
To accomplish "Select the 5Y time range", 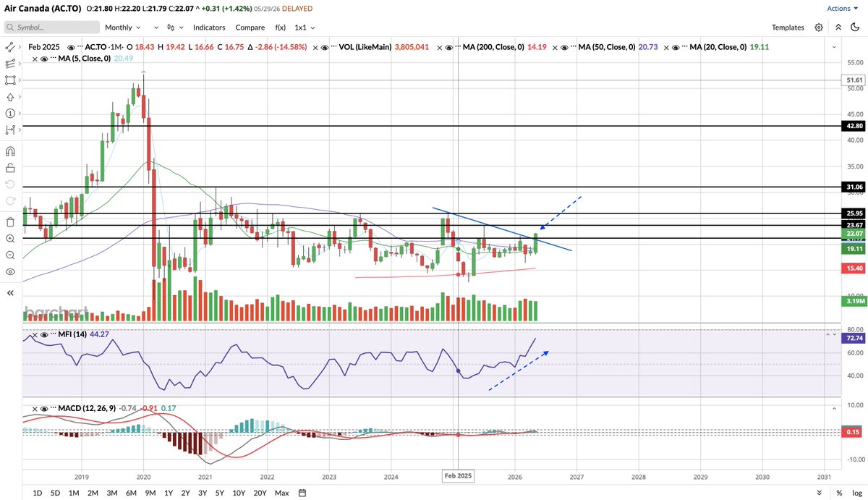I will 219,493.
